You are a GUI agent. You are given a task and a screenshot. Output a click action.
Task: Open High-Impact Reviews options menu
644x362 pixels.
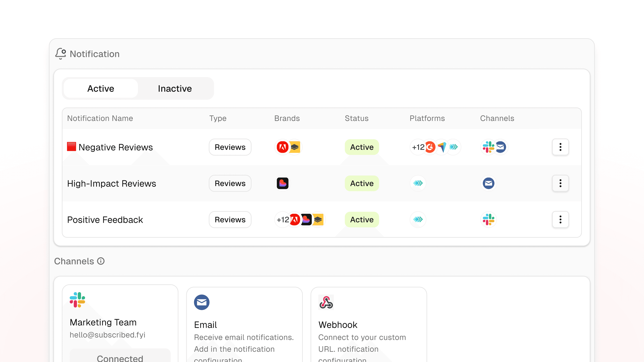560,183
